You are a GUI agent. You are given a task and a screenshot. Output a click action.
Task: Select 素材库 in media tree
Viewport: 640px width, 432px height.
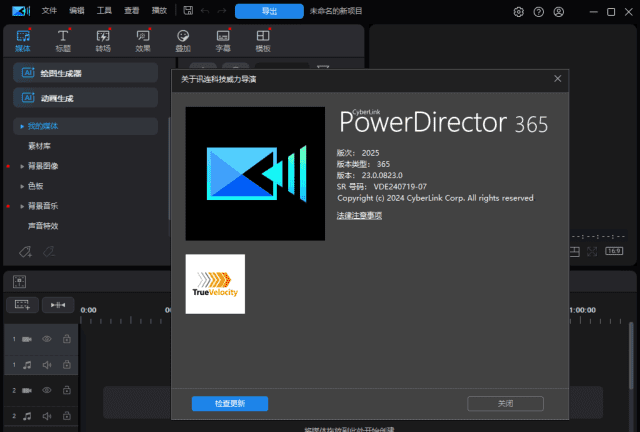pos(39,146)
